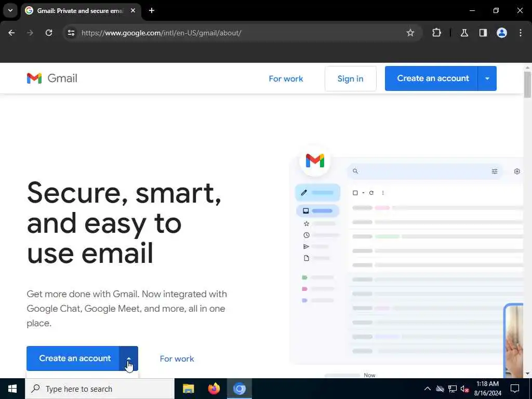The width and height of the screenshot is (532, 399).
Task: Open File Explorer from the taskbar
Action: tap(188, 389)
